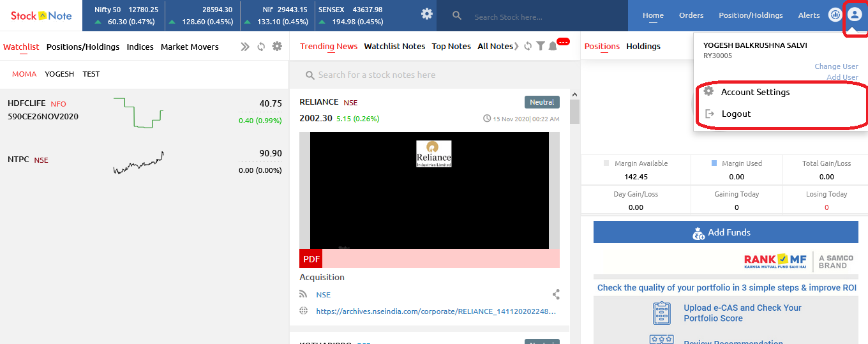Click the Margin Available value 142.45
868x344 pixels.
coord(636,177)
